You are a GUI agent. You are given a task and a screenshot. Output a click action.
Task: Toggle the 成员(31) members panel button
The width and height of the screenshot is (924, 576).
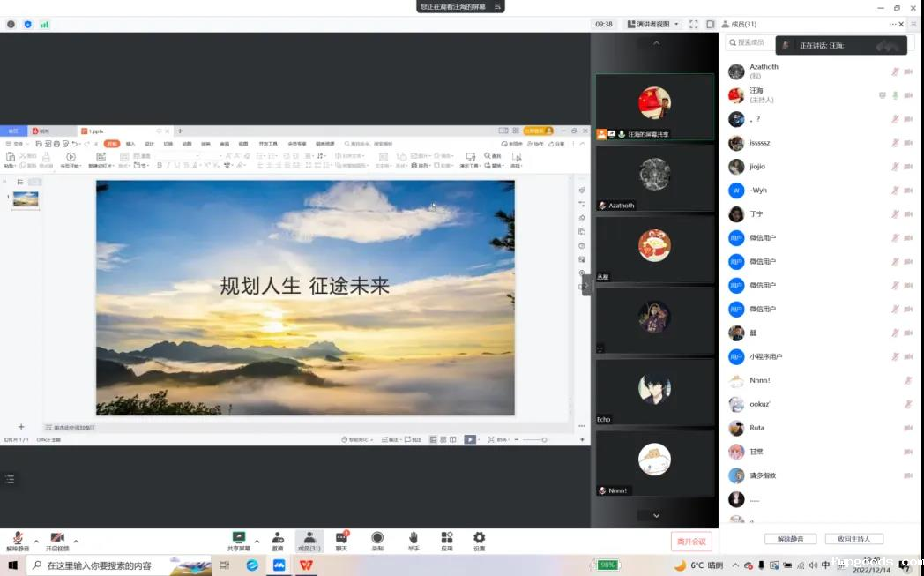pyautogui.click(x=309, y=540)
